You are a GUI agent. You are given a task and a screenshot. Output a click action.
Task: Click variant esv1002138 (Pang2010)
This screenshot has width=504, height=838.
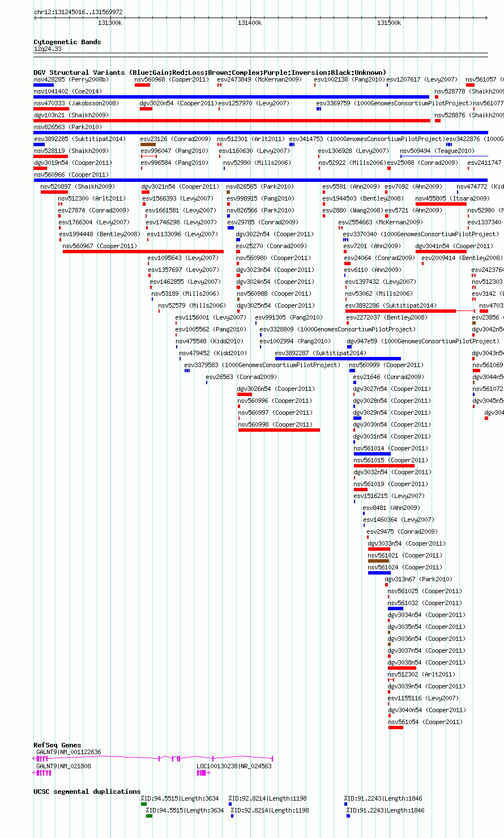point(349,80)
